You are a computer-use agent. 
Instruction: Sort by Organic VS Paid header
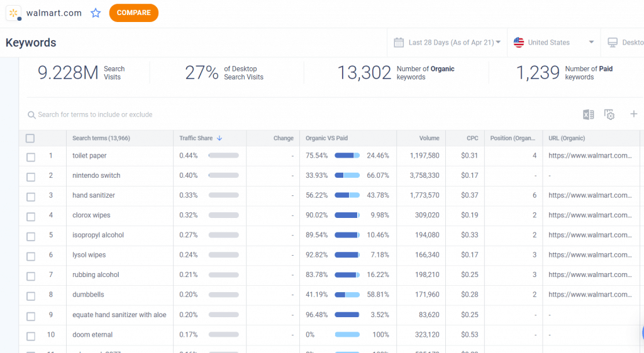(x=326, y=138)
